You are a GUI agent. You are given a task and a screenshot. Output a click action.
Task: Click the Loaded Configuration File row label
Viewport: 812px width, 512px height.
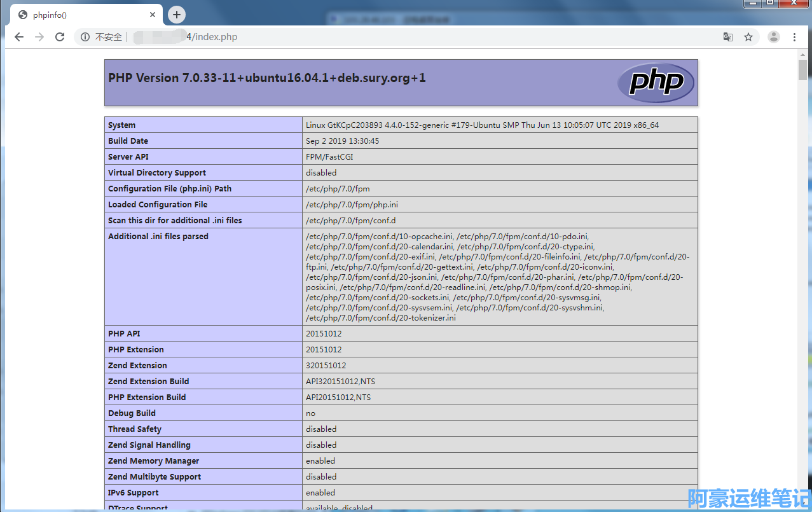(x=158, y=205)
